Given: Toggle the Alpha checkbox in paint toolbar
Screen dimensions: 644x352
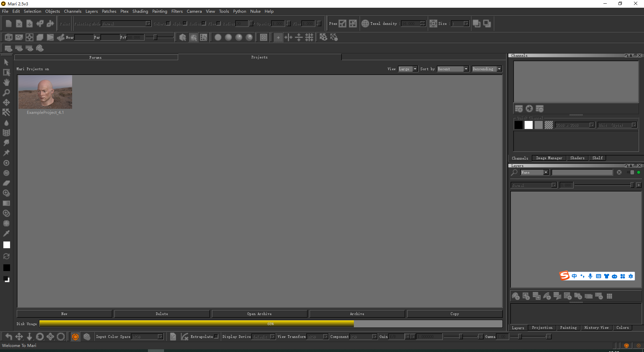Looking at the screenshot, I should click(x=185, y=24).
